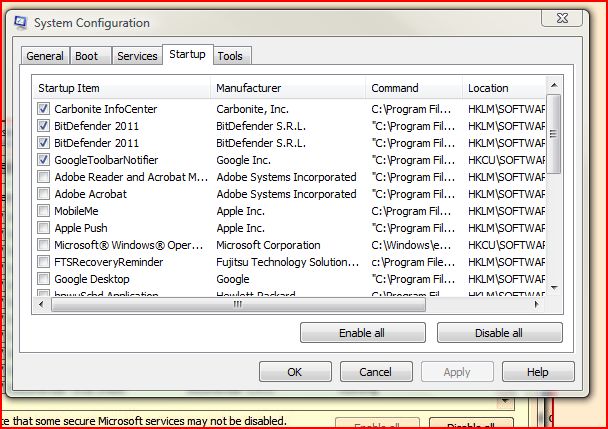Uncheck the Carbonite InfoCenter startup item
The image size is (608, 429).
tap(43, 109)
